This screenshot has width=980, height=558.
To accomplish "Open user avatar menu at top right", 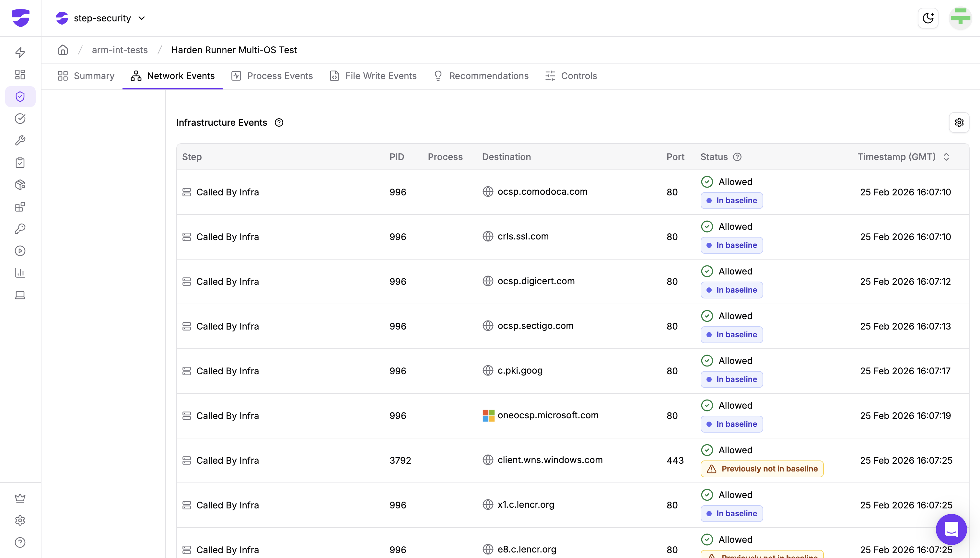I will (x=960, y=18).
